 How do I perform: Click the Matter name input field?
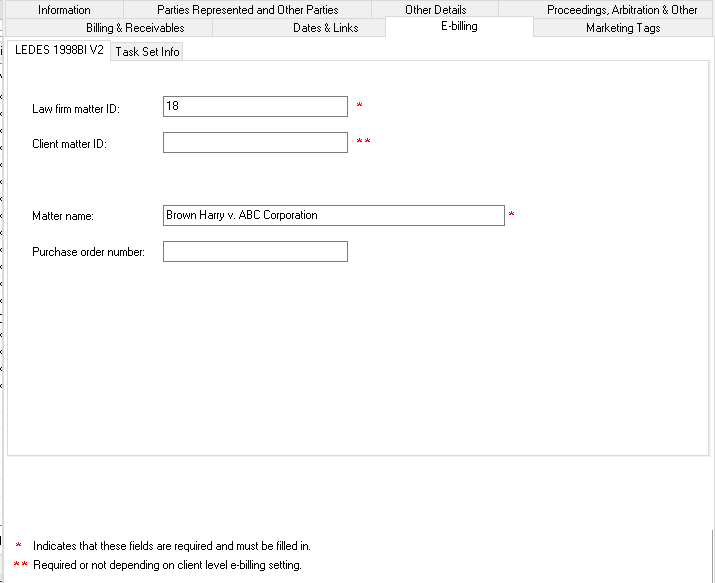click(x=334, y=215)
